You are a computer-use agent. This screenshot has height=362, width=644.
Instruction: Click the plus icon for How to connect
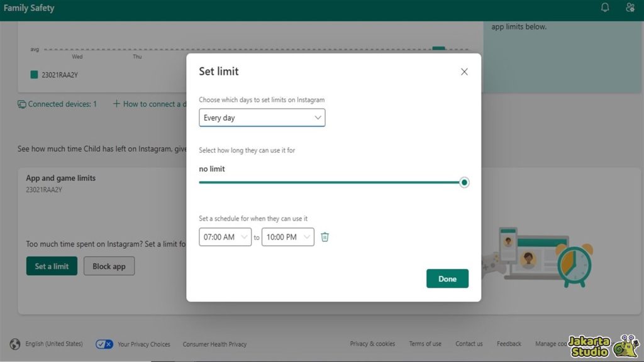coord(116,104)
